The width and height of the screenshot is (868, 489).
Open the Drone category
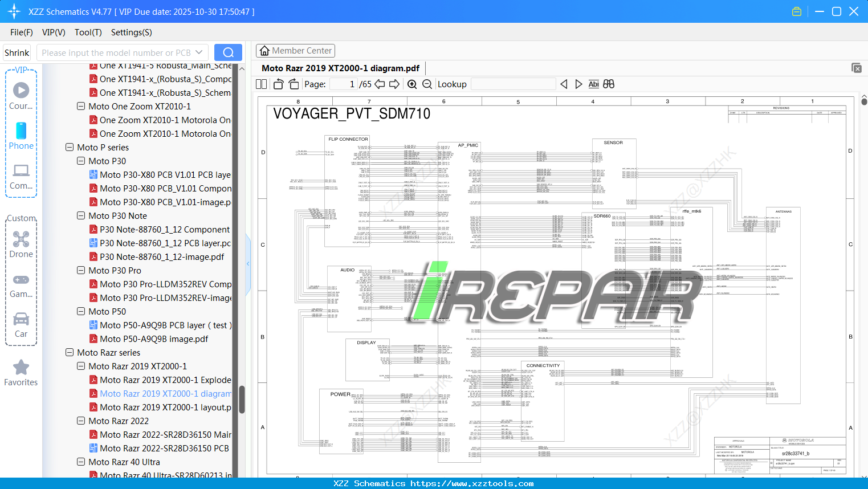pos(21,244)
